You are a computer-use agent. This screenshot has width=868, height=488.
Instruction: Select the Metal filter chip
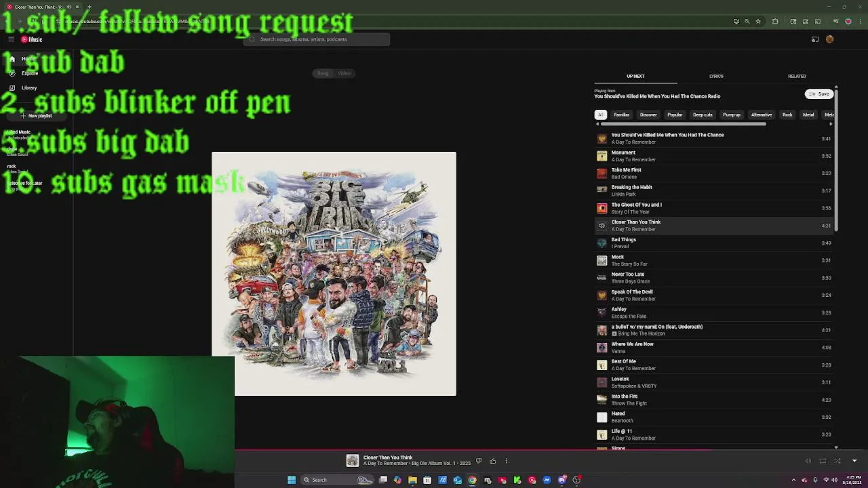point(808,115)
